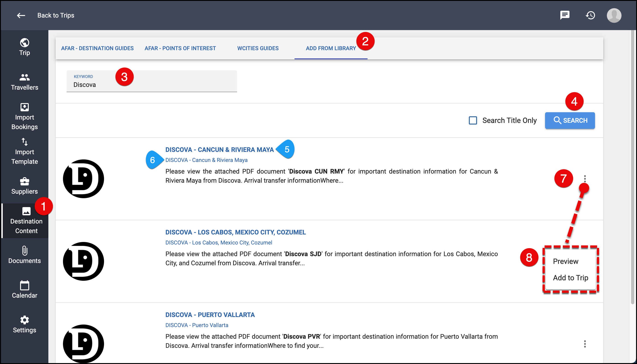Image resolution: width=637 pixels, height=364 pixels.
Task: Select Destination Content in sidebar
Action: [x=25, y=221]
